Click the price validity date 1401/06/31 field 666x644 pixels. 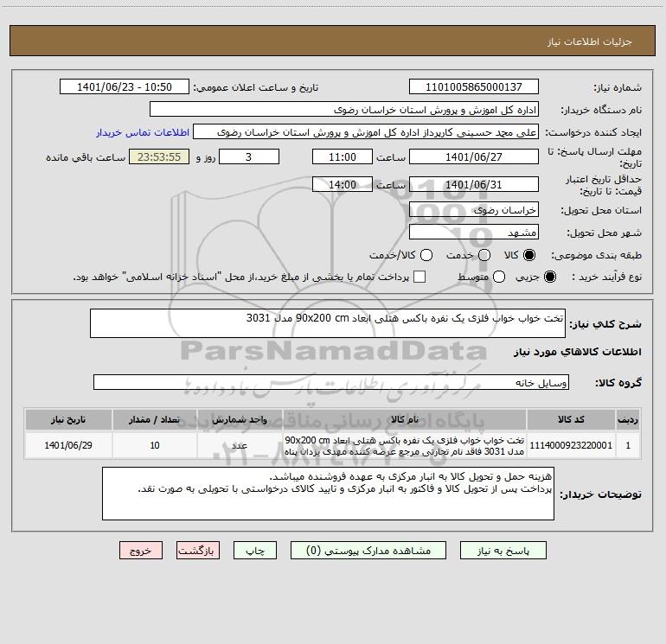474,184
